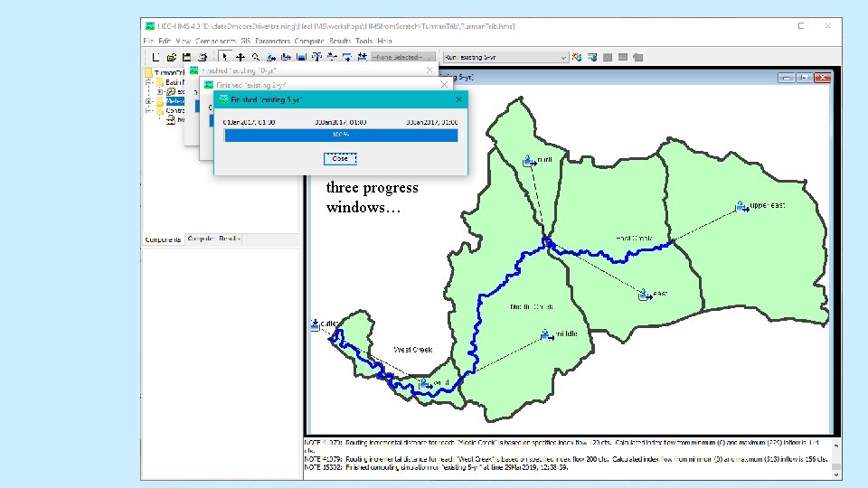Click the grayed summary table icon
The width and height of the screenshot is (868, 488).
pos(623,57)
